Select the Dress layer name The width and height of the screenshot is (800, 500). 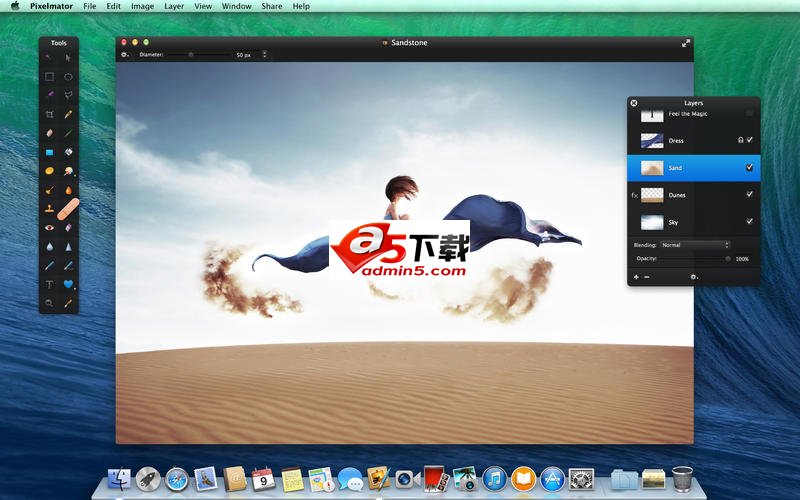pos(676,141)
